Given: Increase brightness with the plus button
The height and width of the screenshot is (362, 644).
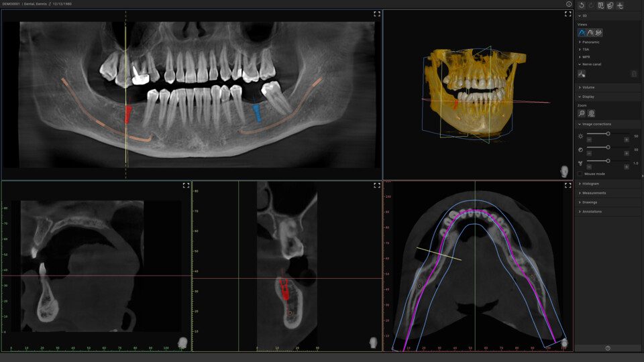Looking at the screenshot, I should pyautogui.click(x=627, y=139).
